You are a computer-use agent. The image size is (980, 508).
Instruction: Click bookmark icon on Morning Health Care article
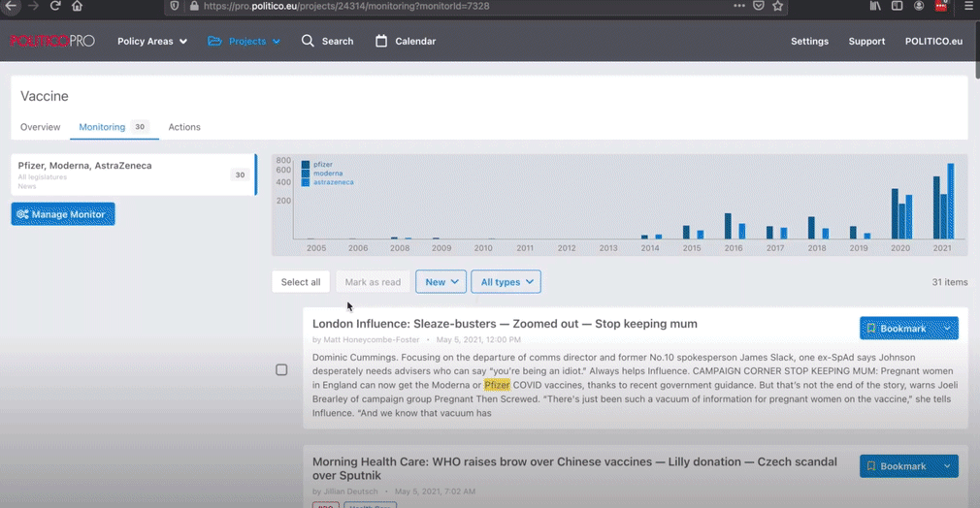[870, 466]
